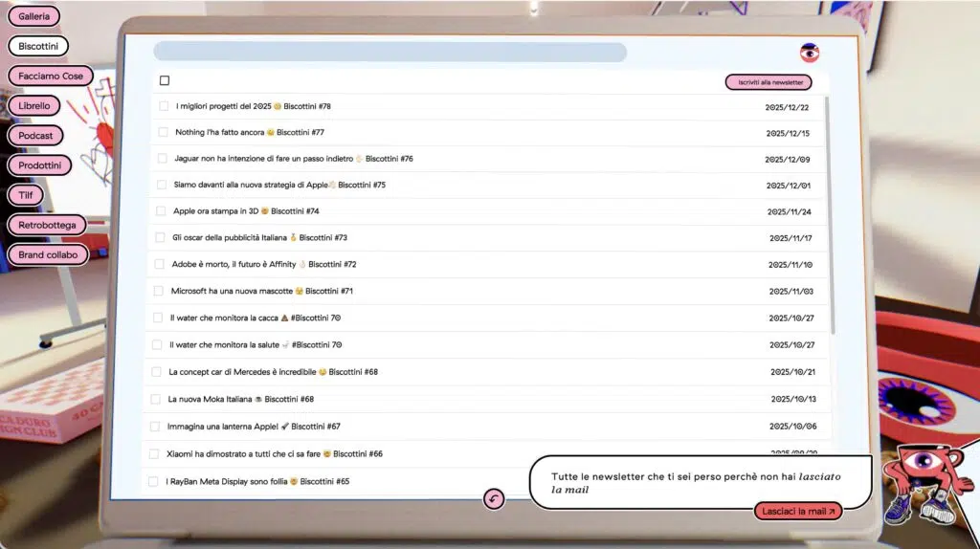Open the Galleria menu item
Viewport: 980px width, 549px height.
pyautogui.click(x=33, y=16)
